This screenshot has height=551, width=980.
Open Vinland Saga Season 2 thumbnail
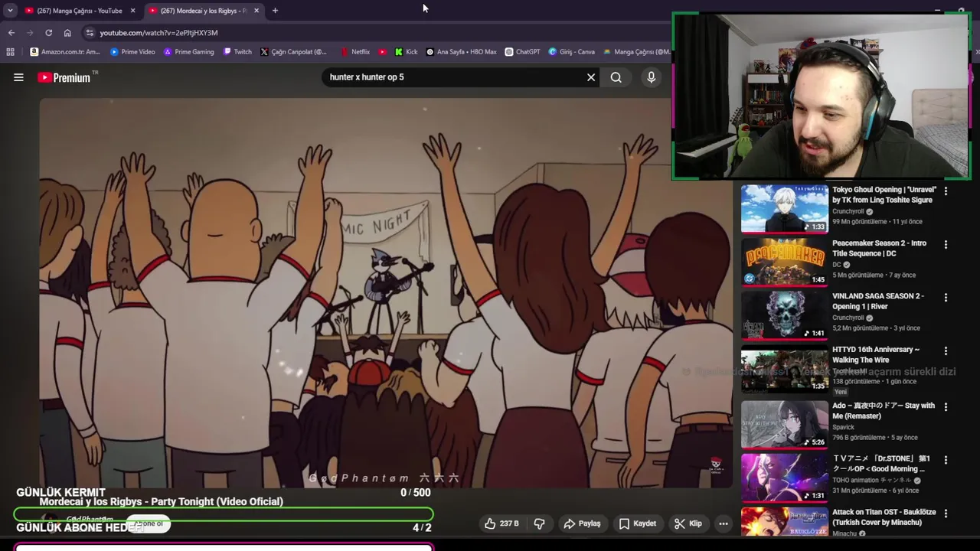tap(784, 315)
